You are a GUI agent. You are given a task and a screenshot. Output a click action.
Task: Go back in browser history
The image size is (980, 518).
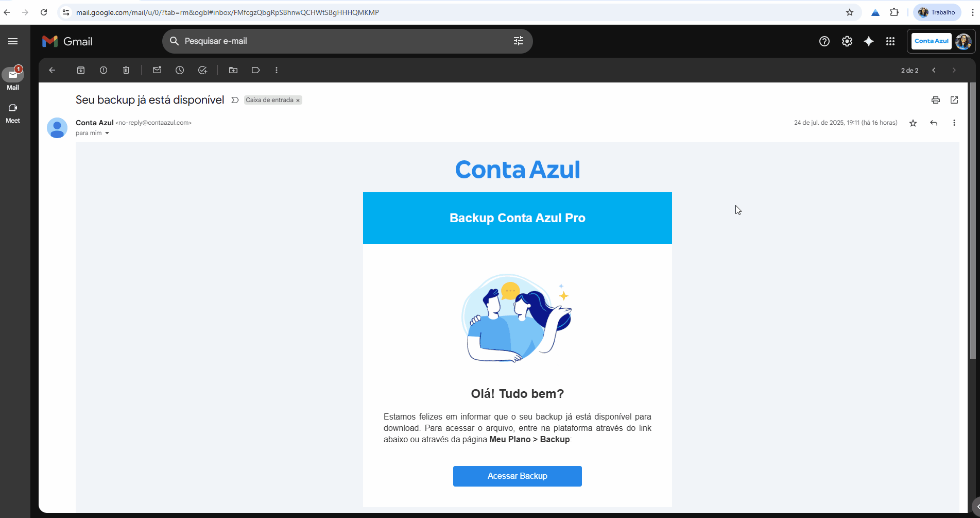[7, 12]
